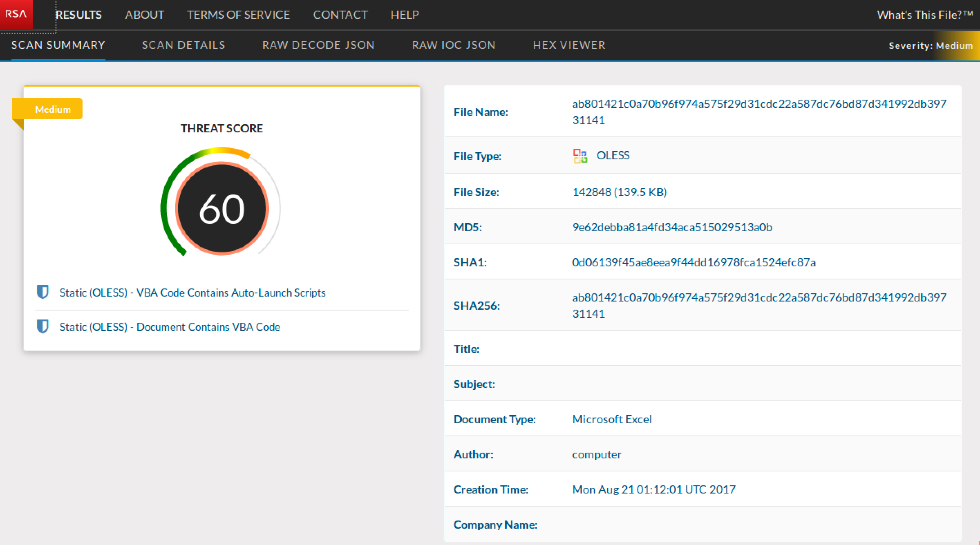This screenshot has height=545, width=980.
Task: Click the OLESS file type Office icon
Action: coord(579,156)
